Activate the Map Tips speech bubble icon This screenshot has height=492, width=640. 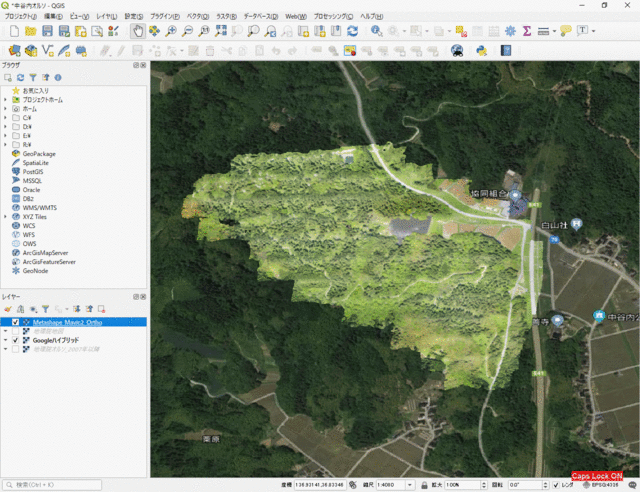(x=566, y=31)
